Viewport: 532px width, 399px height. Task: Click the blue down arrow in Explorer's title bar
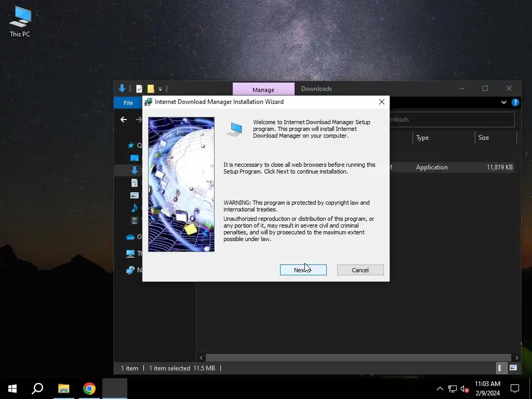(x=122, y=88)
